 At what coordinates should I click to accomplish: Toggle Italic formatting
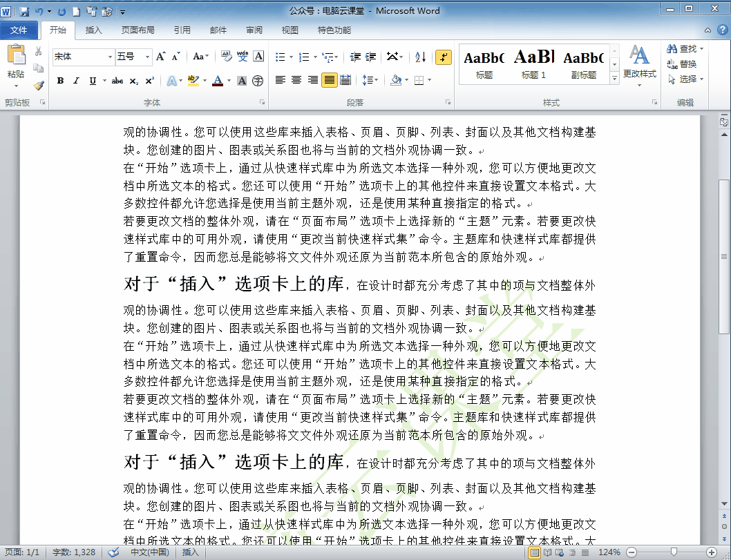click(x=77, y=81)
